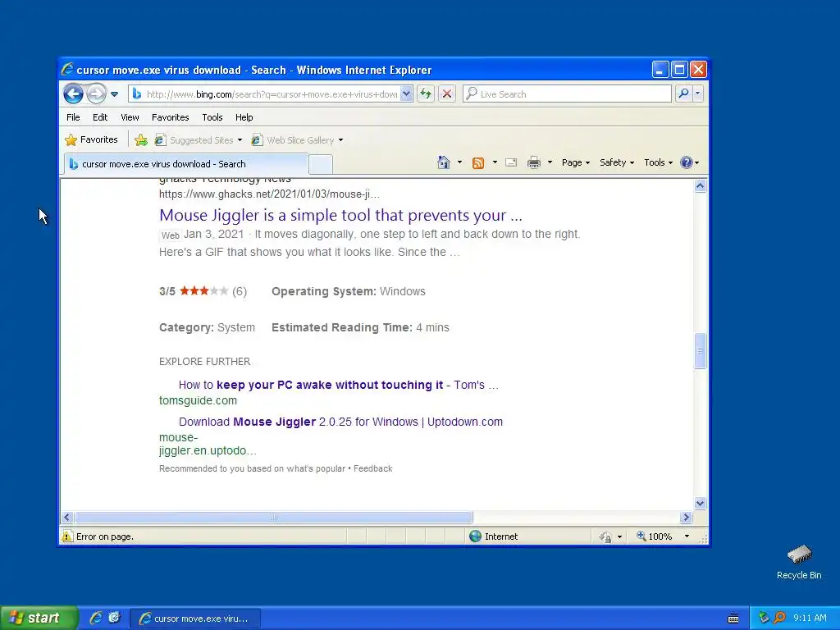Screen dimensions: 840x630
Task: Open the Edit menu
Action: pyautogui.click(x=99, y=117)
